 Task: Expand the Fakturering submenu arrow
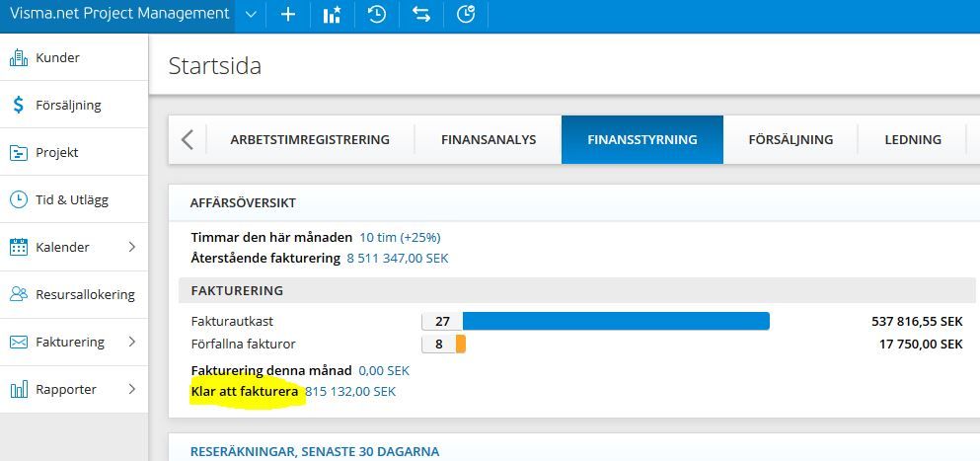point(132,343)
